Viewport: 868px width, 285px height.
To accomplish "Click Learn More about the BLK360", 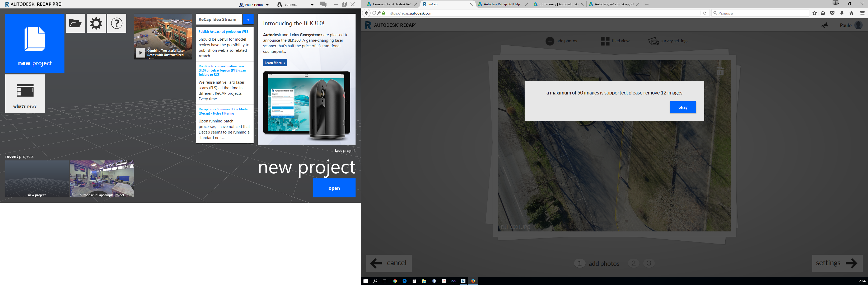I will [274, 63].
